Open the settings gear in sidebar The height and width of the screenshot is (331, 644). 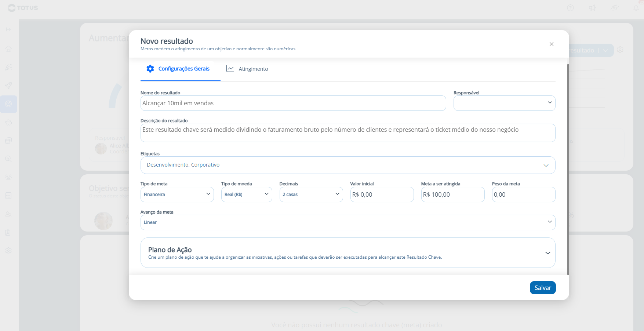pos(8,251)
